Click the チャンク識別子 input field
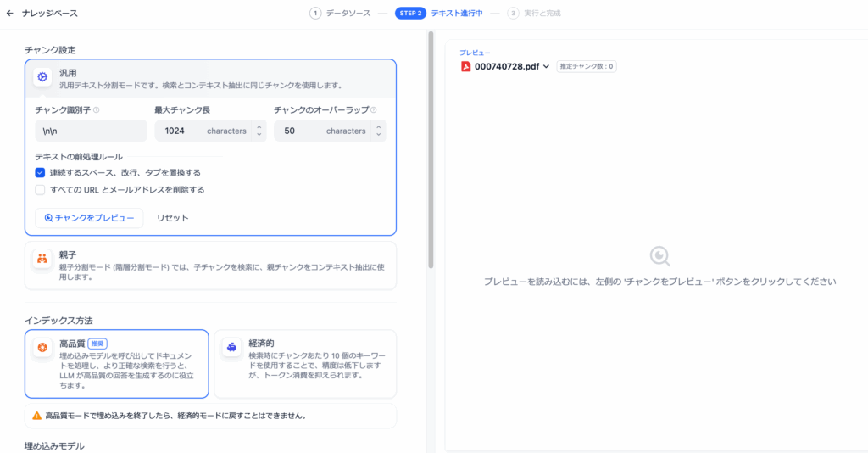The width and height of the screenshot is (868, 453). 91,131
